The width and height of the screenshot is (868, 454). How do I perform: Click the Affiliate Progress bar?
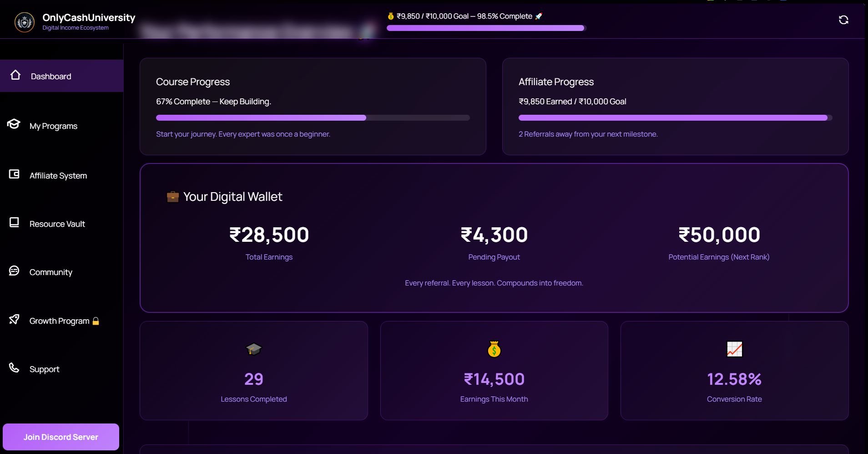click(675, 118)
